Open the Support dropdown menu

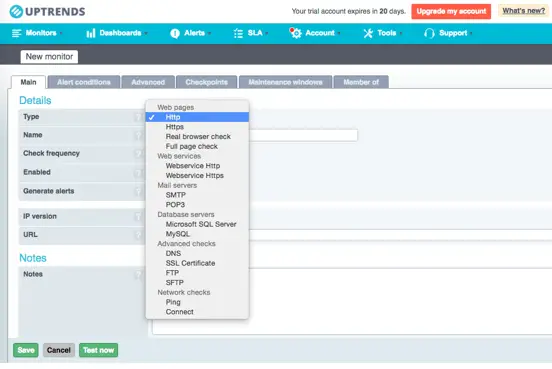point(448,33)
